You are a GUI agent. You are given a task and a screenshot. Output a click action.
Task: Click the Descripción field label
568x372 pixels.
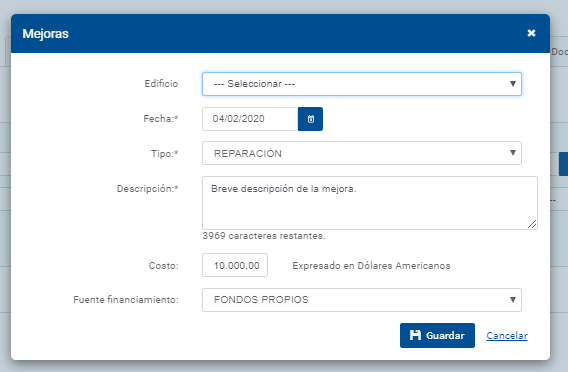click(x=147, y=189)
